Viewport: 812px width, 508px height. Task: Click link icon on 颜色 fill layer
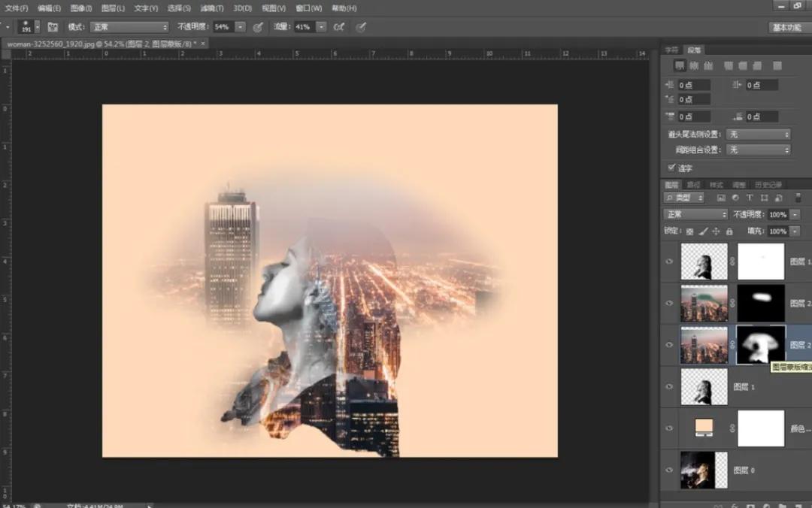click(x=732, y=428)
